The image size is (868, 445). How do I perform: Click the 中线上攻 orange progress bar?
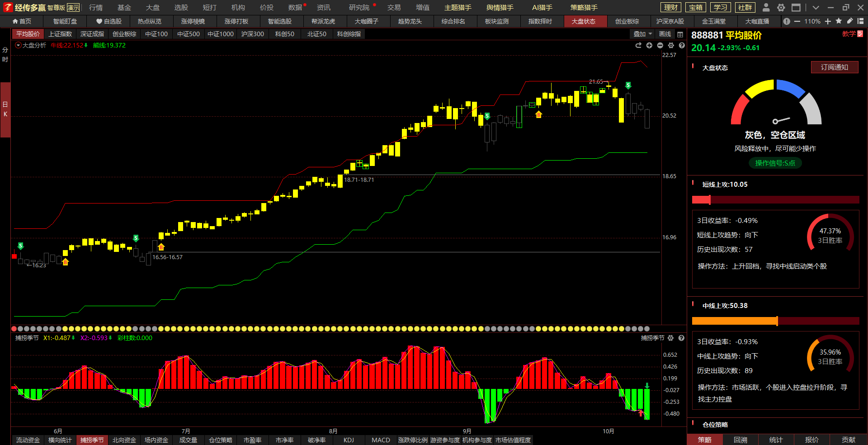[734, 321]
